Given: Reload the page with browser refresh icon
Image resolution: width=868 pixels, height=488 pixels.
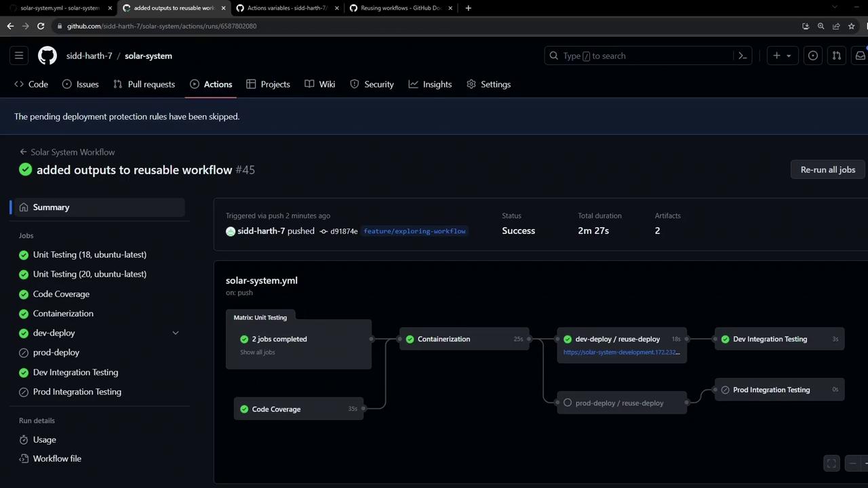Looking at the screenshot, I should (x=41, y=26).
